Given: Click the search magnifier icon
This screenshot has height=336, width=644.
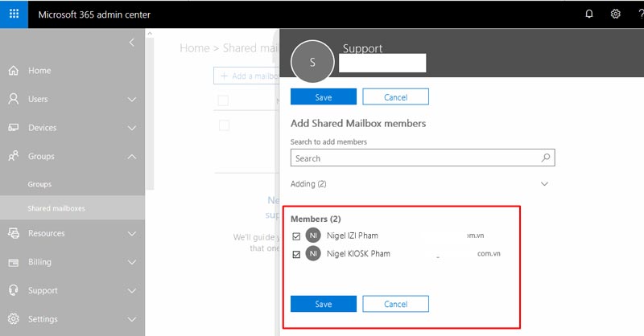Looking at the screenshot, I should (x=545, y=158).
